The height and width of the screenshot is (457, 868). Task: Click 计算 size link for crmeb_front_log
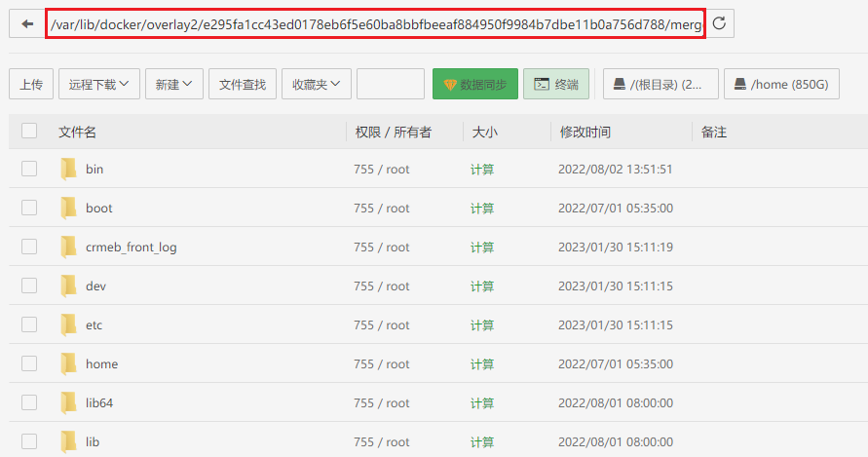click(x=482, y=248)
